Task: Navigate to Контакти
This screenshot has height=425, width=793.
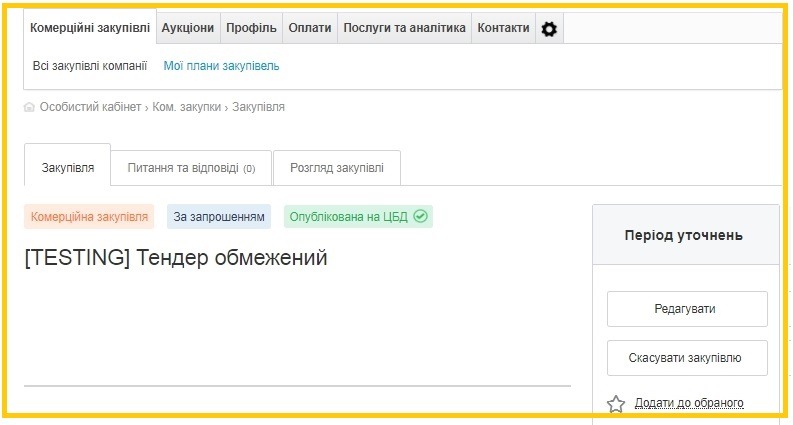Action: pos(503,29)
